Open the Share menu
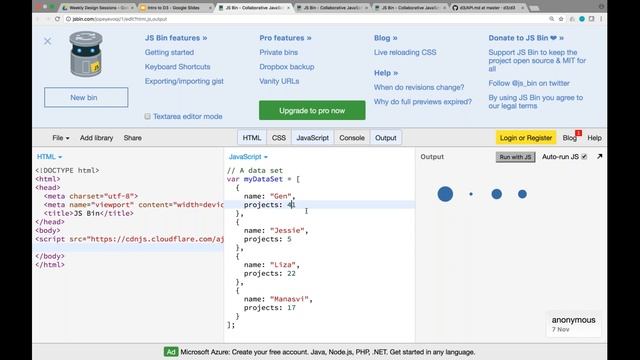 133,138
